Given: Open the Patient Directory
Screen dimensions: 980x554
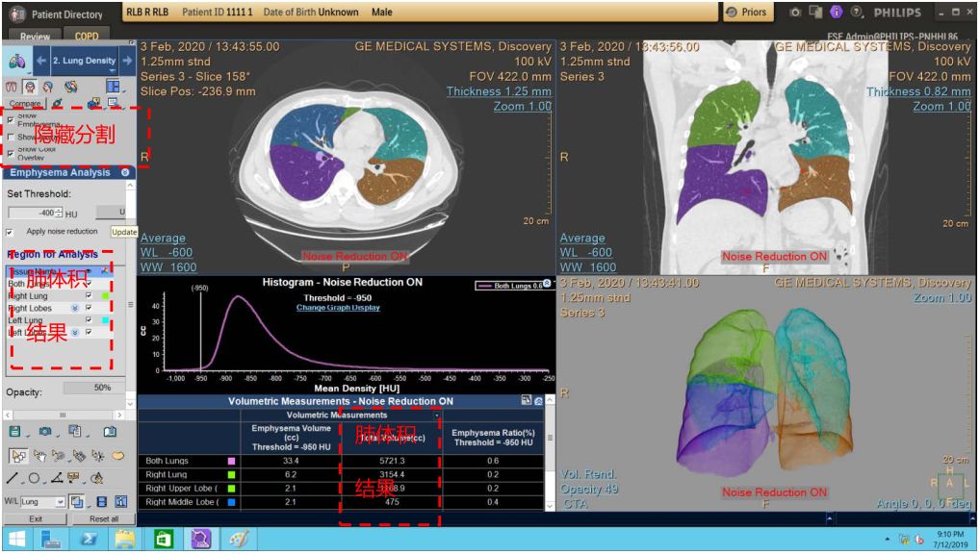Looking at the screenshot, I should [x=56, y=13].
